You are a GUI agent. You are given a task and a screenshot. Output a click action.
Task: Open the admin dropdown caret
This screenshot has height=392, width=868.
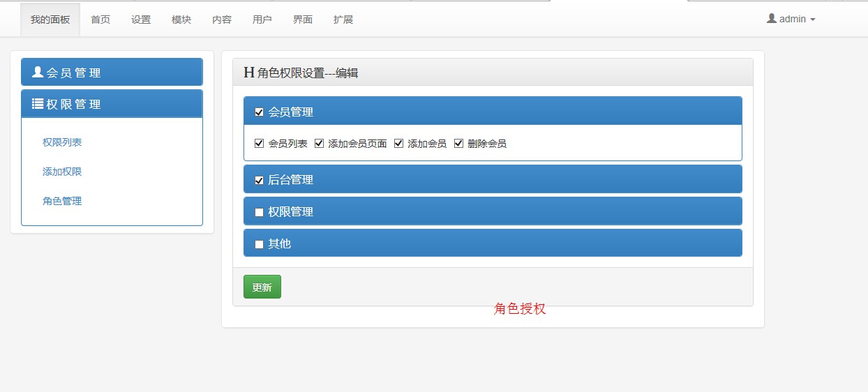pos(812,20)
